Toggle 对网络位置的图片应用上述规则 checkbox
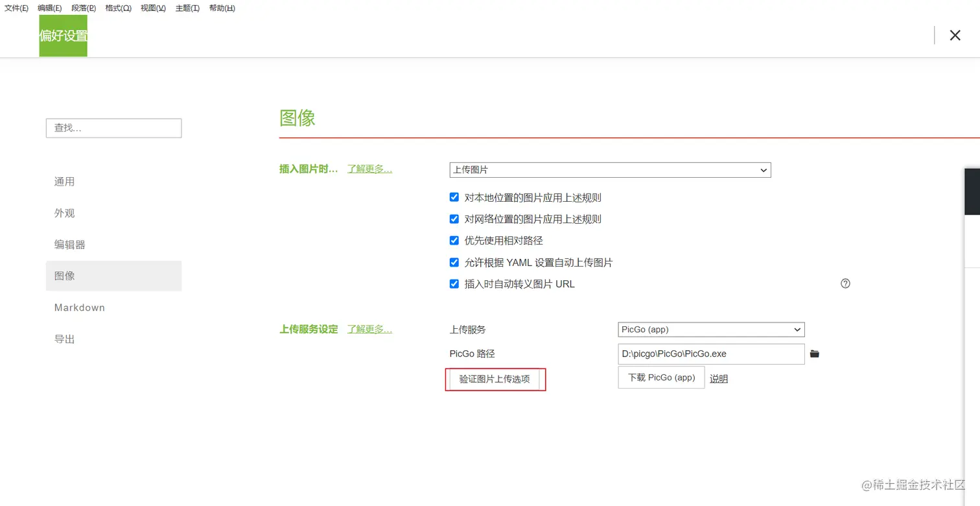The width and height of the screenshot is (980, 506). pyautogui.click(x=454, y=219)
